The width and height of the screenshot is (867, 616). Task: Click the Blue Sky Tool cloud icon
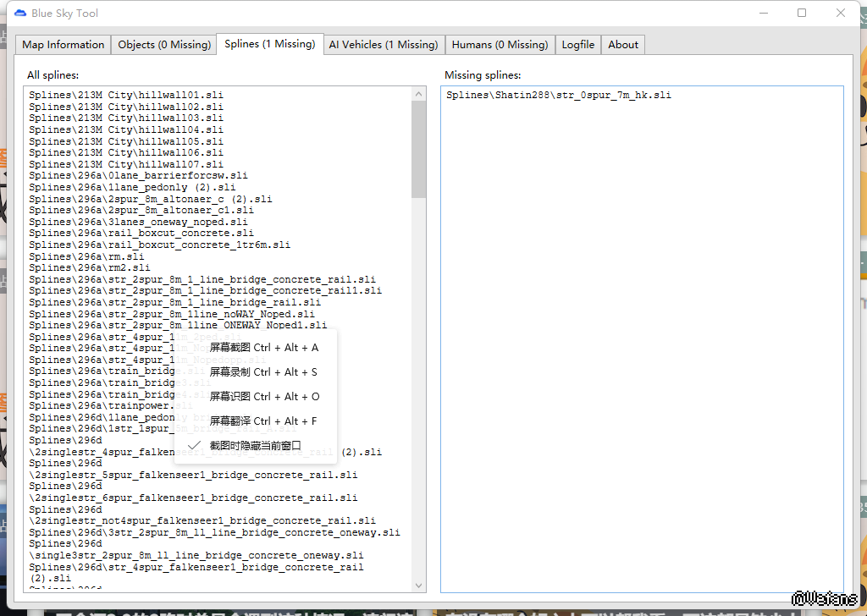pos(20,13)
